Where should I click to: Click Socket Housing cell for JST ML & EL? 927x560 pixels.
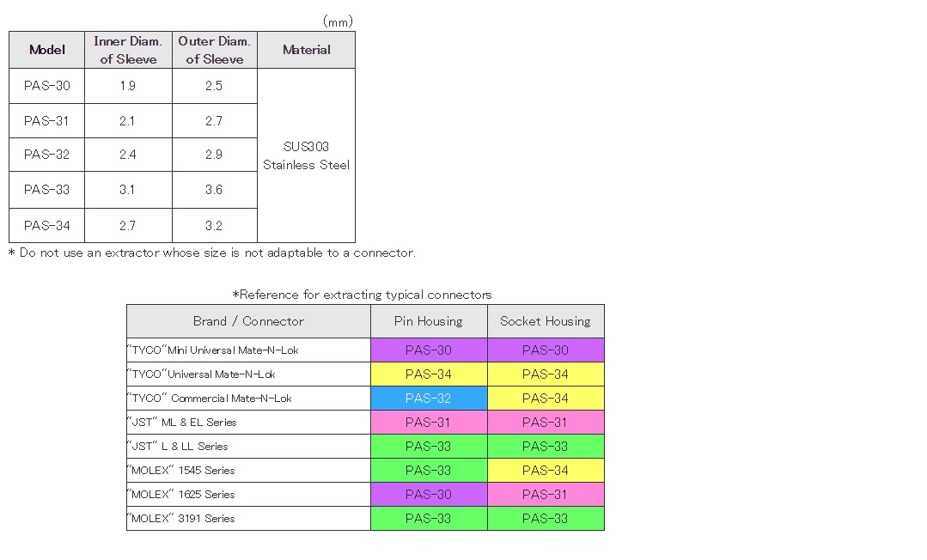(546, 423)
